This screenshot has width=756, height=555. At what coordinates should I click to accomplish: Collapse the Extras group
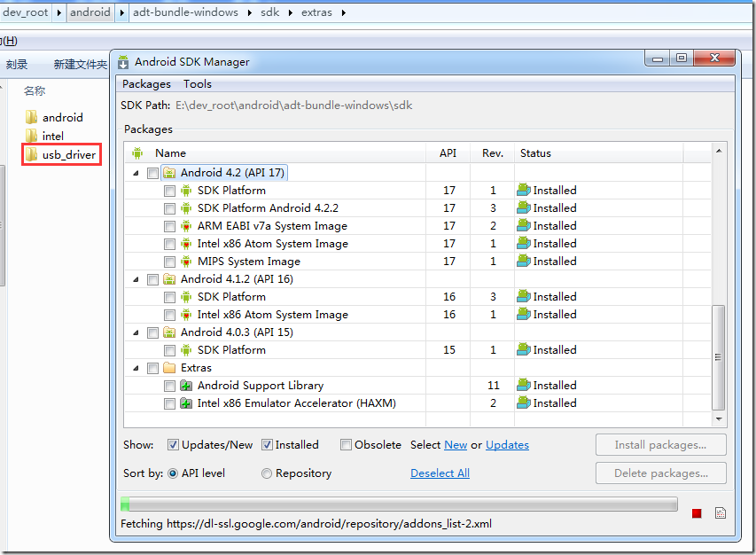(136, 368)
